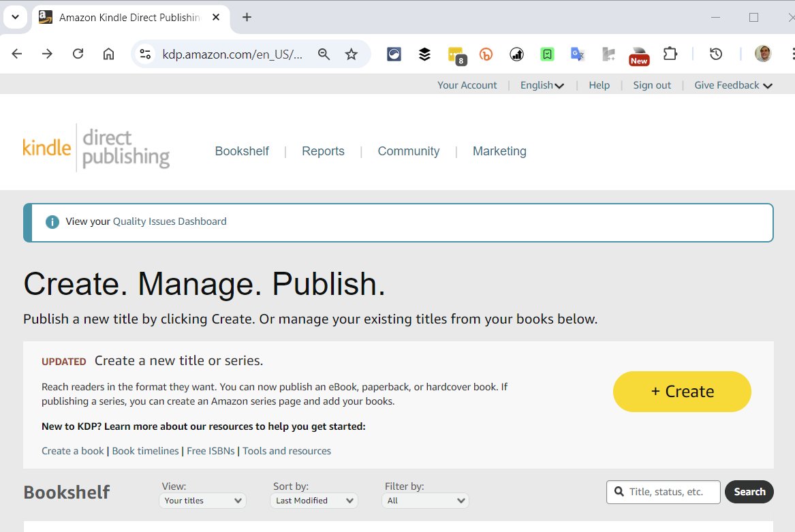Reload the page with the refresh icon

click(x=78, y=54)
